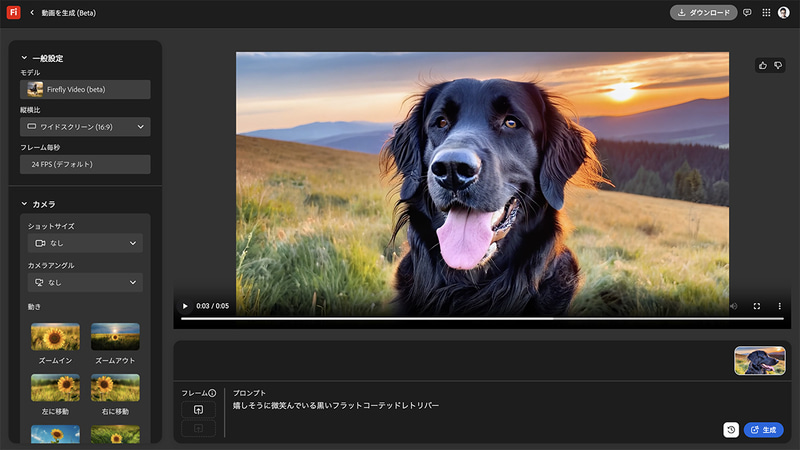Enter fullscreen video mode

click(757, 306)
